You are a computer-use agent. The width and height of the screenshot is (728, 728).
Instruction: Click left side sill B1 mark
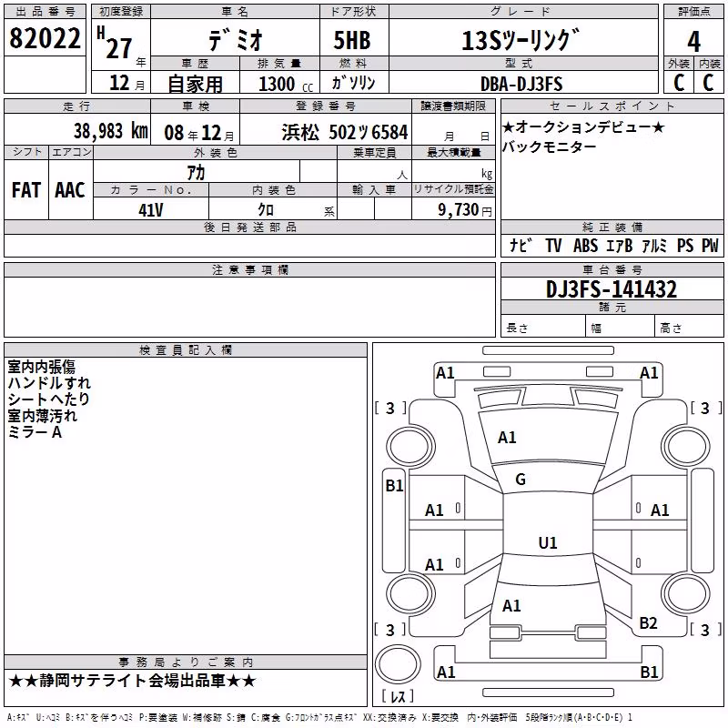[395, 485]
